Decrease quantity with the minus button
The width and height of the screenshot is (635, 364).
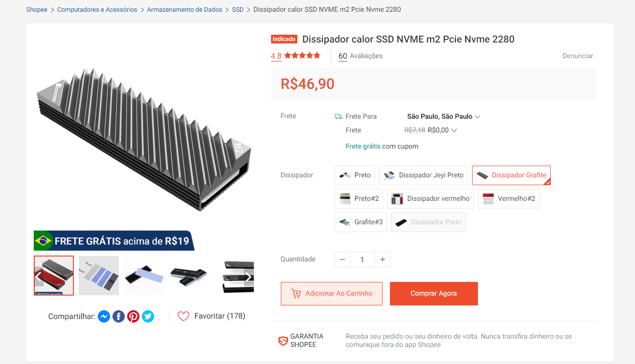coord(342,259)
